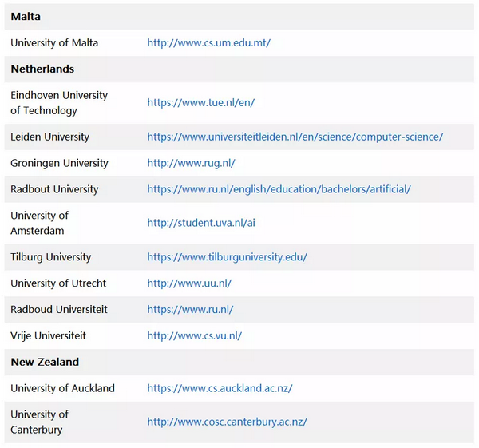This screenshot has height=448, width=479.
Task: Open the cs.auckland.ac.nz link
Action: (220, 389)
